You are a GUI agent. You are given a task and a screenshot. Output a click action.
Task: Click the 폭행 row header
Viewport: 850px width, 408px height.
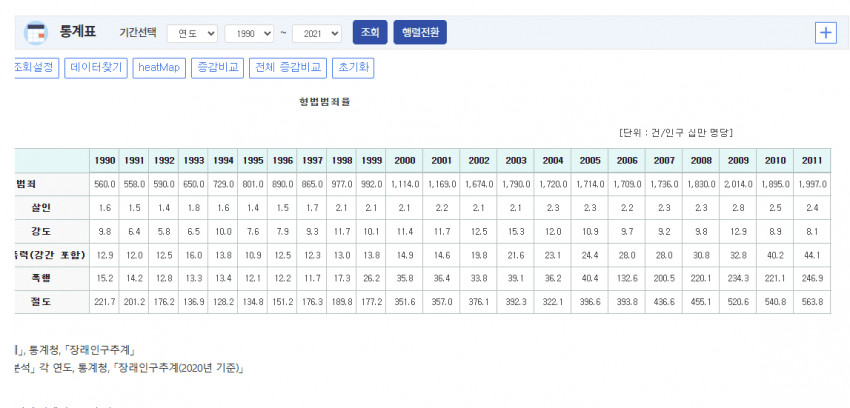(x=40, y=276)
